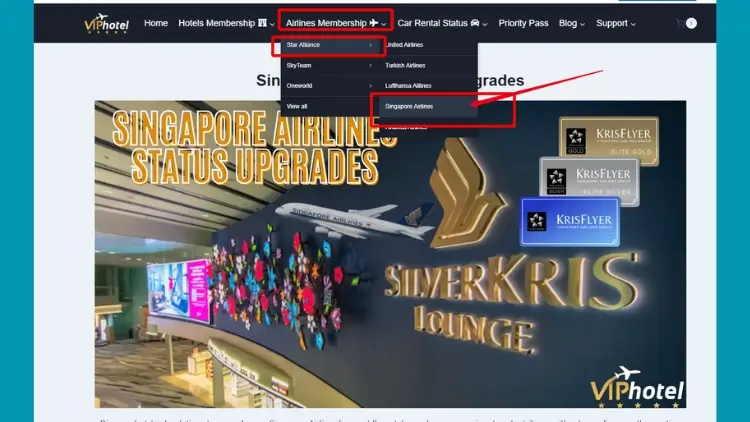Screen dimensions: 750x422
Task: Expand chevron next to Airlines Membership
Action: point(384,24)
